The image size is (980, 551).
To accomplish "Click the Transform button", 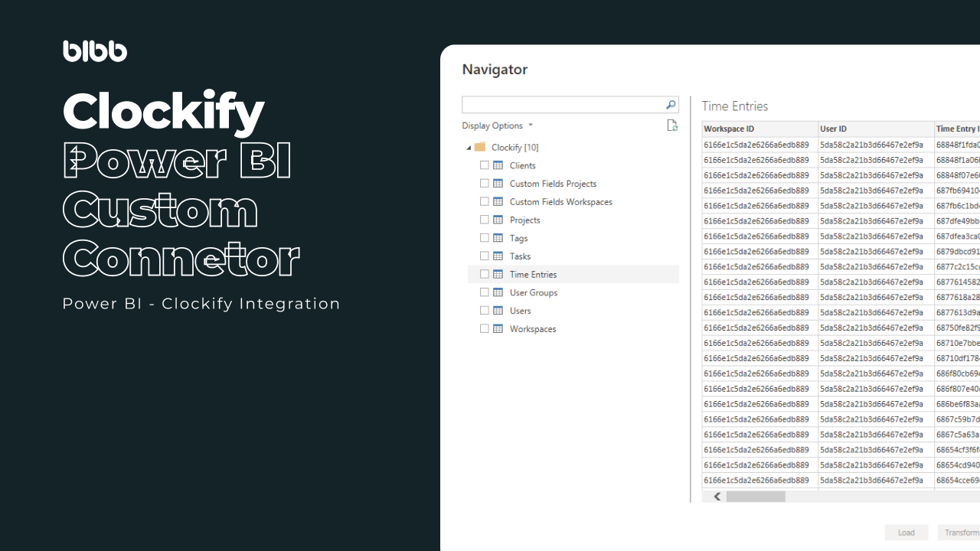I will click(x=959, y=533).
